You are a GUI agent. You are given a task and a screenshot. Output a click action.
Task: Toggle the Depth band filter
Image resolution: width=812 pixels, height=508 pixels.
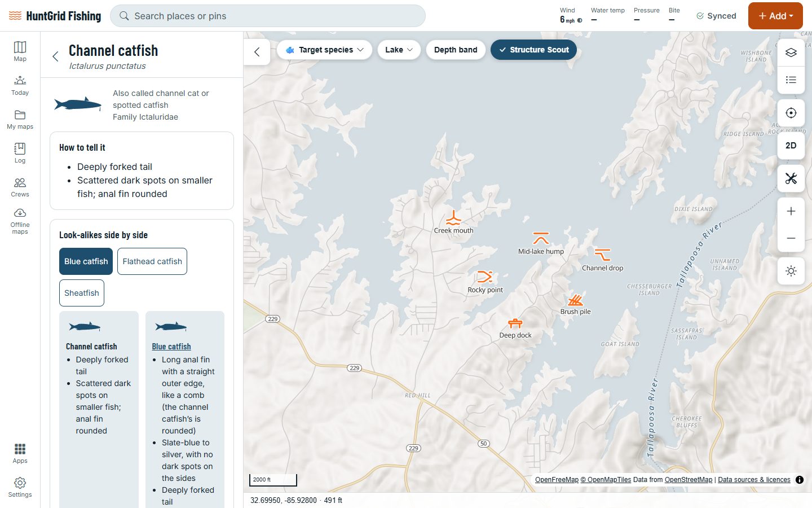(x=456, y=50)
